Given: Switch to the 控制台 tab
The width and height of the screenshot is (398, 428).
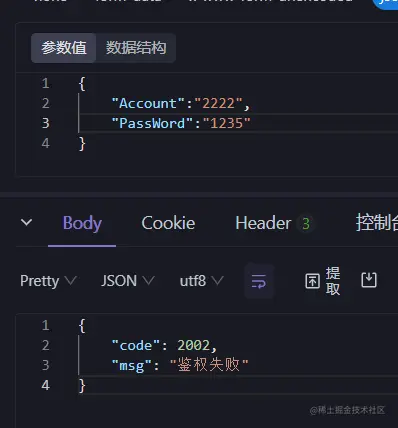Looking at the screenshot, I should point(377,222).
